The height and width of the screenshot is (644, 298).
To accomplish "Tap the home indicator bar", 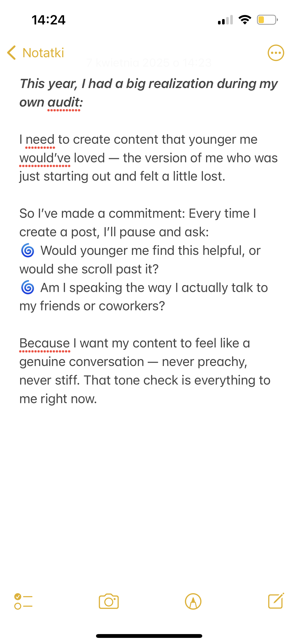I will [x=149, y=636].
